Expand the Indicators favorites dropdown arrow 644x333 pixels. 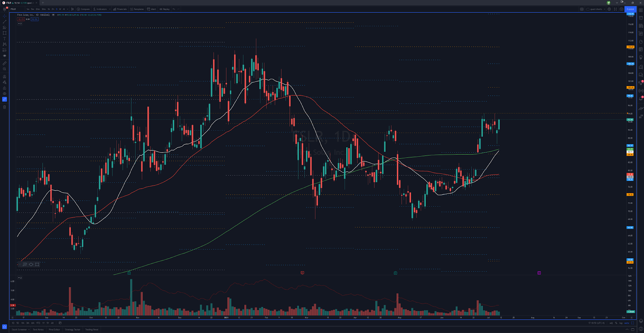(110, 9)
